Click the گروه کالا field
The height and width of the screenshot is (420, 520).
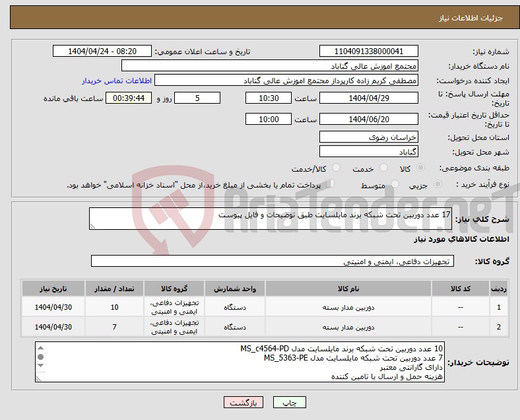click(x=273, y=261)
